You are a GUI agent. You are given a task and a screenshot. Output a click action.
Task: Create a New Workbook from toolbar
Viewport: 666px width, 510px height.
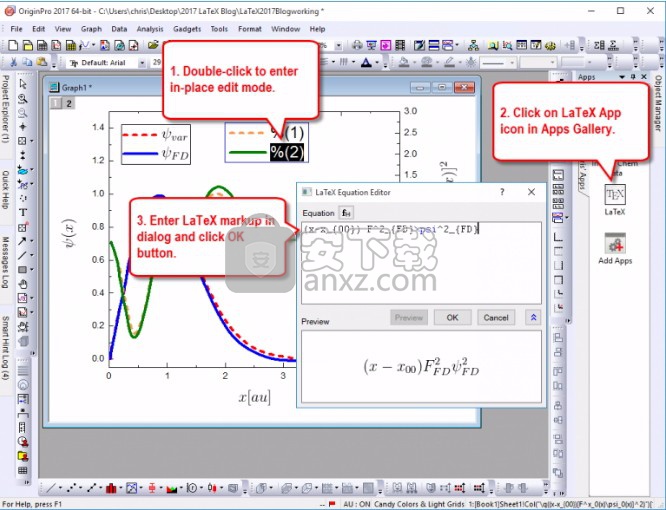point(42,45)
